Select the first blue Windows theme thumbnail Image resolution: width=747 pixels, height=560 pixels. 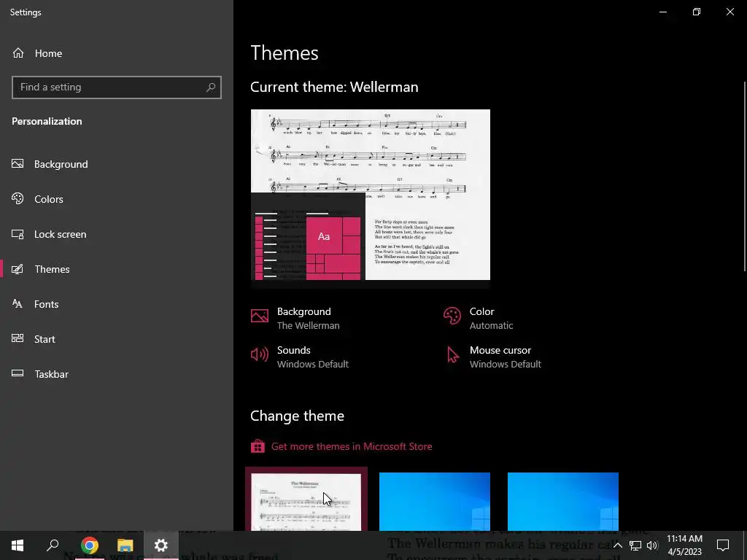coord(435,501)
